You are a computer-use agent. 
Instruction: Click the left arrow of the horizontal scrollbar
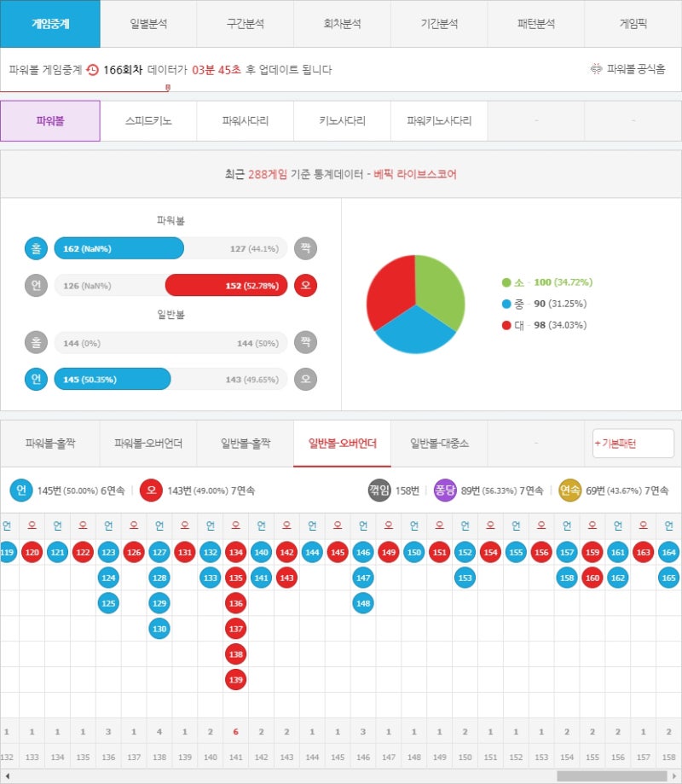(x=7, y=776)
